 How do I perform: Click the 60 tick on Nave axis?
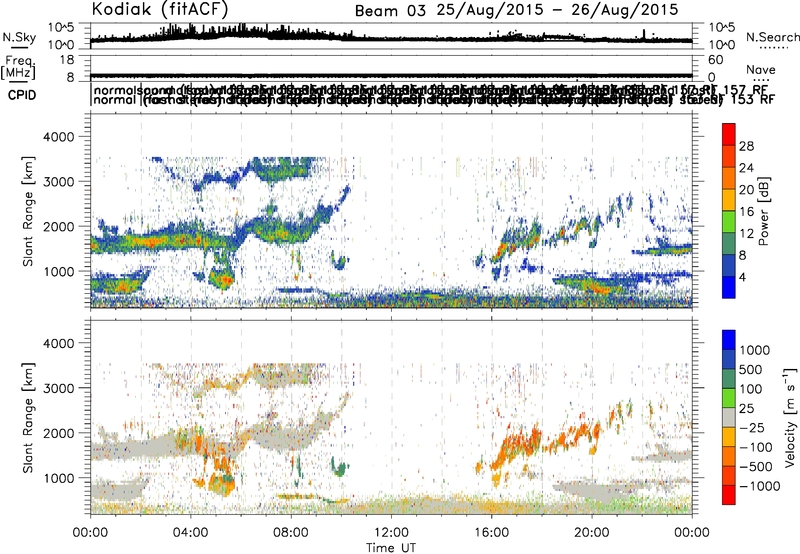pyautogui.click(x=716, y=60)
